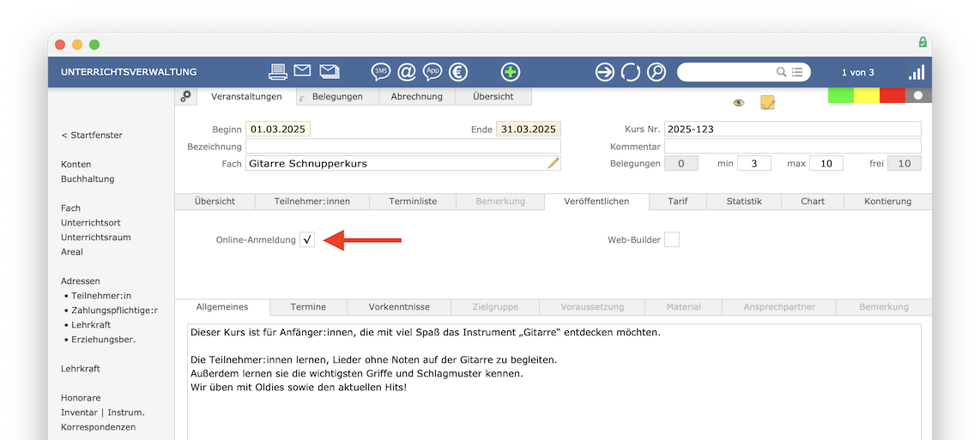Click the @ email icon
The width and height of the screenshot is (980, 440).
tap(406, 72)
